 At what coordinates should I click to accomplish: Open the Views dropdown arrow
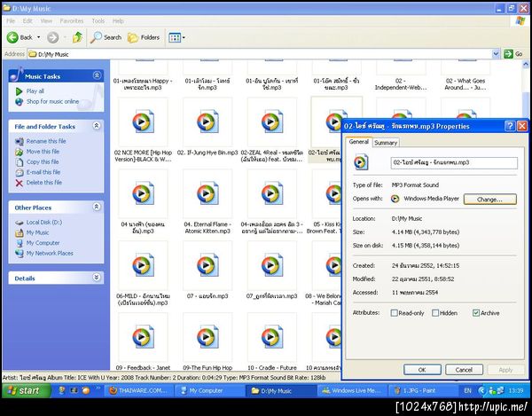click(184, 37)
